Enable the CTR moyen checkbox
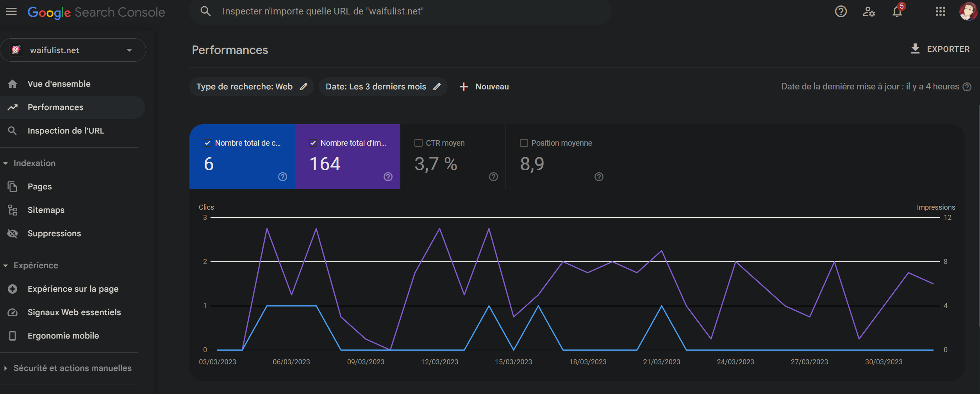980x394 pixels. 418,143
